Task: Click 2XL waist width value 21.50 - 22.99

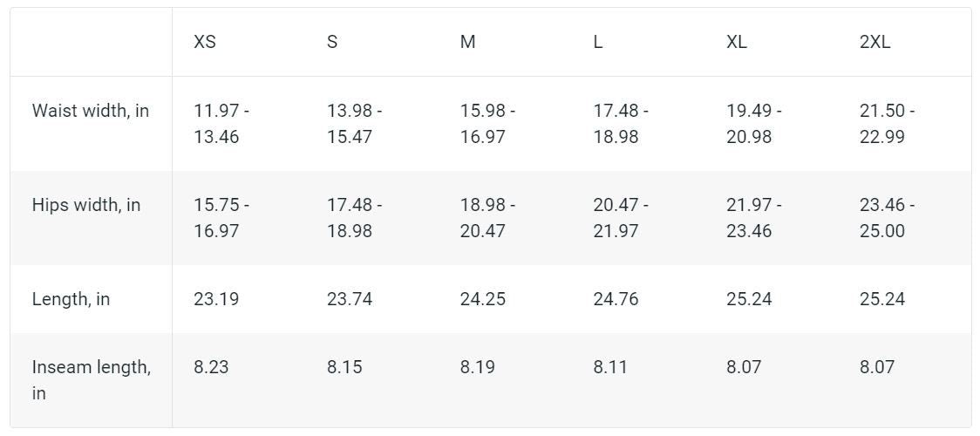Action: click(x=887, y=124)
